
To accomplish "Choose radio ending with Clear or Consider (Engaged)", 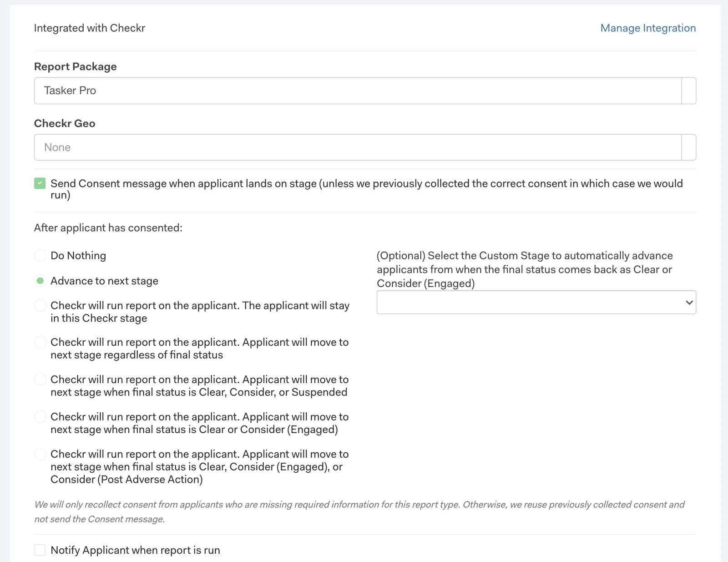I will [40, 417].
